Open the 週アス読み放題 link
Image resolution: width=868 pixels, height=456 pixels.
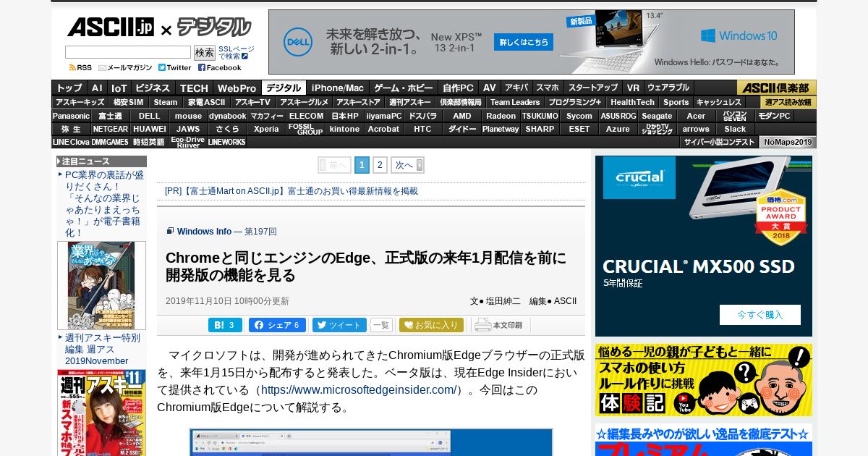pyautogui.click(x=788, y=102)
